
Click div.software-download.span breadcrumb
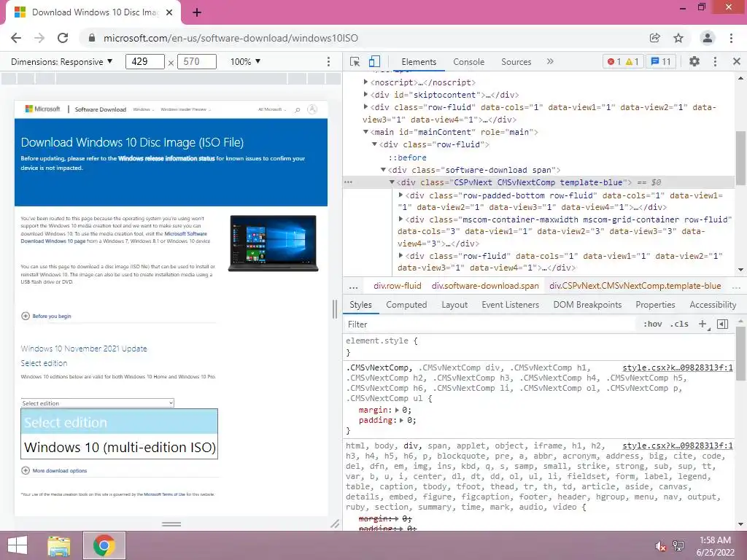click(485, 286)
